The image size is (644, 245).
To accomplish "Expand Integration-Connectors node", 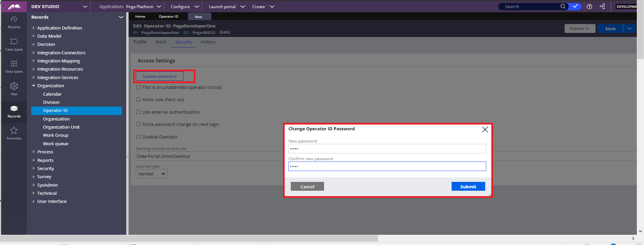I will 34,53.
